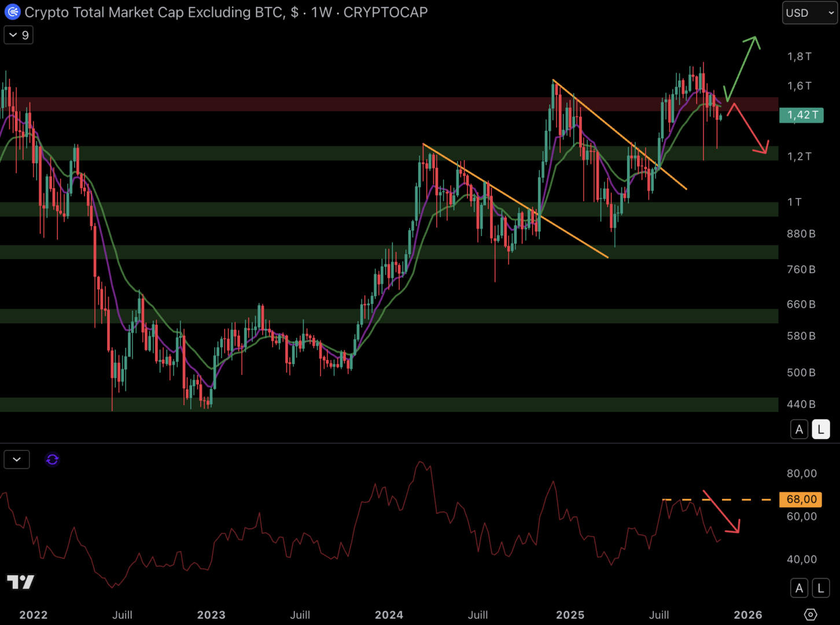The height and width of the screenshot is (625, 840).
Task: Collapse the indicator pane legend chevron
Action: click(x=17, y=459)
